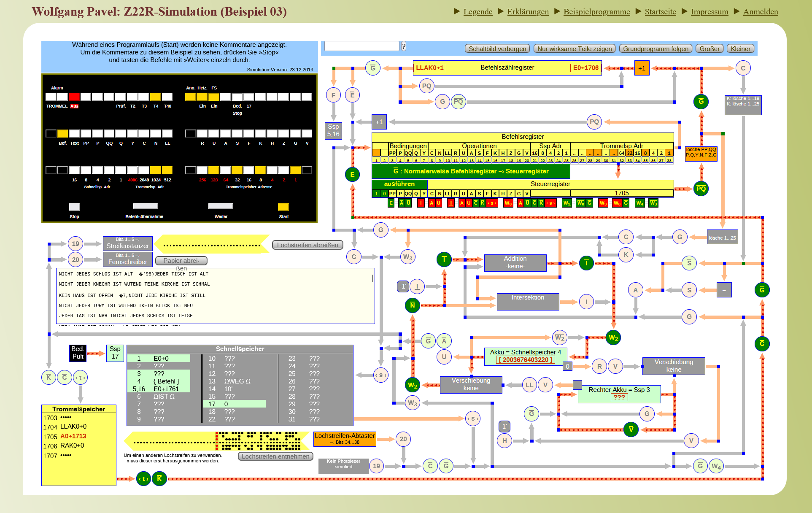The height and width of the screenshot is (513, 812).
Task: Open the Legende page
Action: [x=478, y=12]
